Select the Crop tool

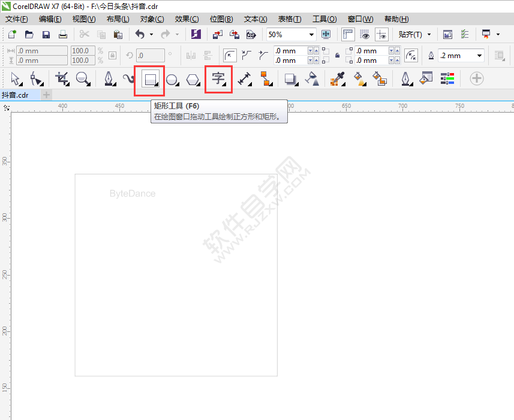click(61, 79)
